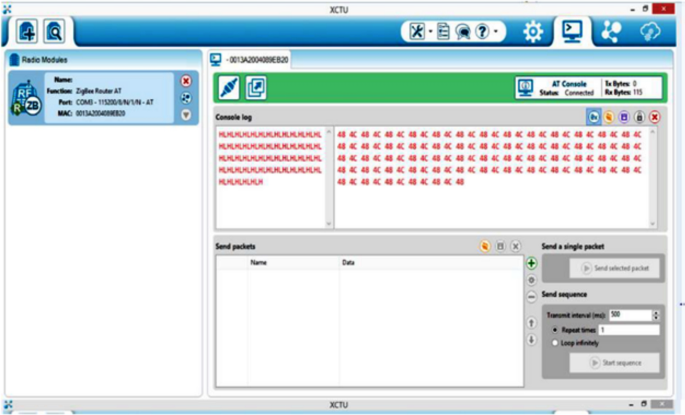Click the frames list toolbar icon
685x415 pixels.
click(x=443, y=31)
